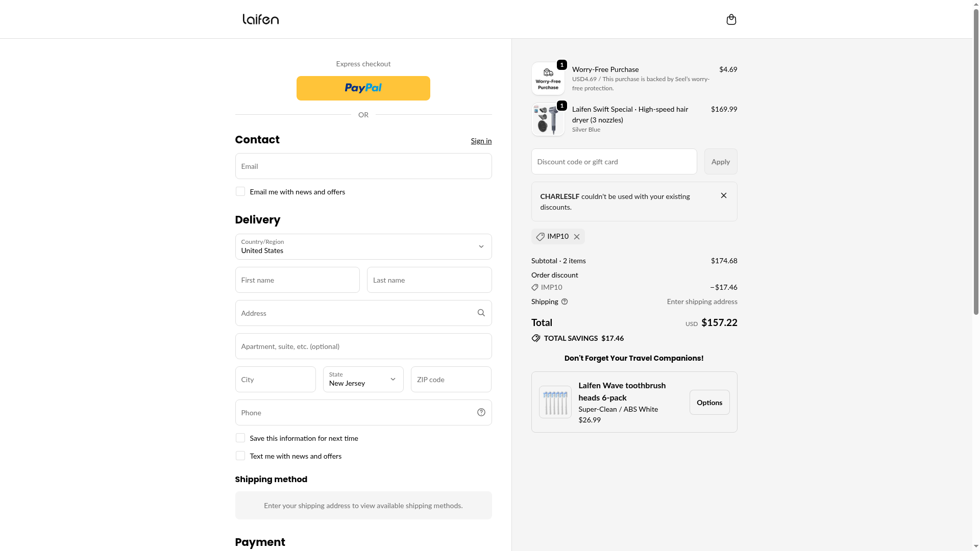980x551 pixels.
Task: Click the address search magnifier icon
Action: (481, 313)
